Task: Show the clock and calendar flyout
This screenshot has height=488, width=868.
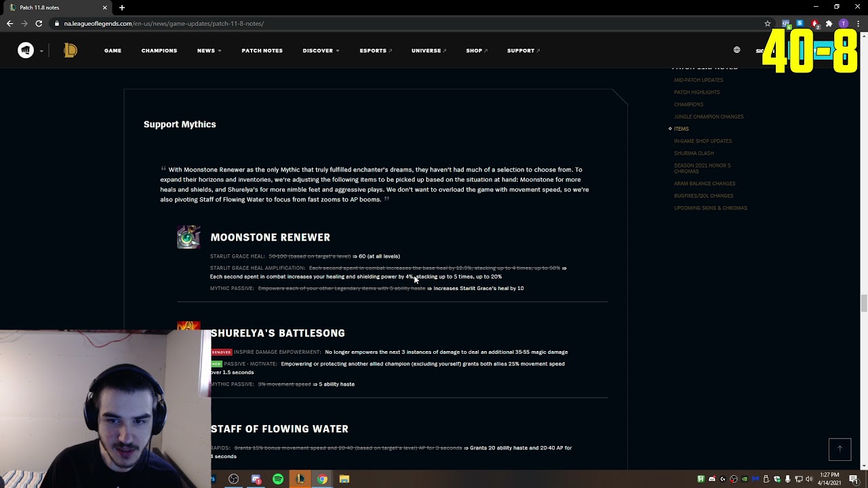Action: tap(830, 479)
